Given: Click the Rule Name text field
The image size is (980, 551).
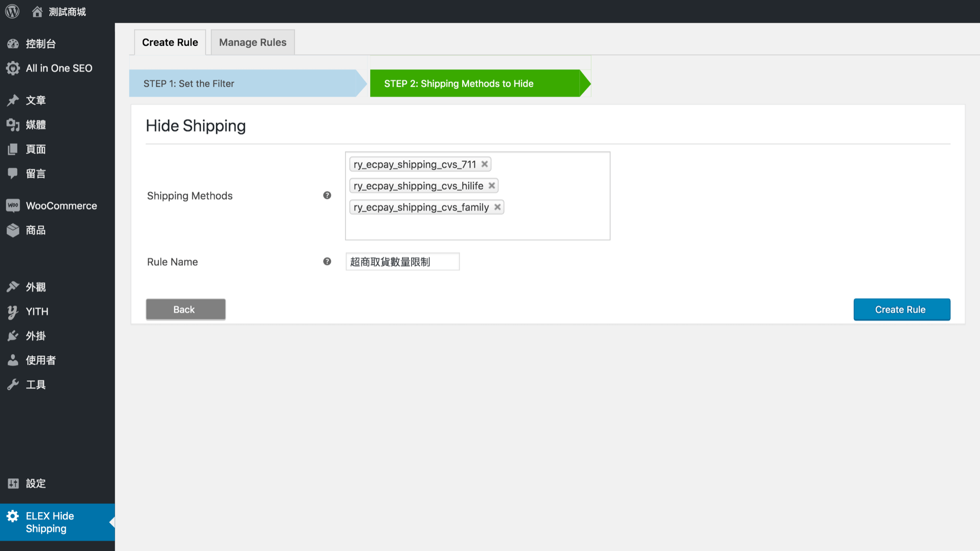Looking at the screenshot, I should click(402, 262).
